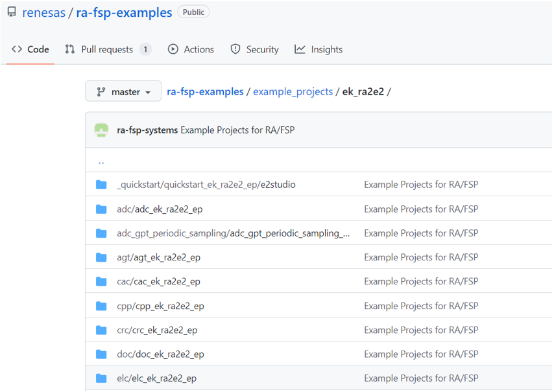The height and width of the screenshot is (392, 554).
Task: Switch to the Pull requests tab
Action: [107, 49]
